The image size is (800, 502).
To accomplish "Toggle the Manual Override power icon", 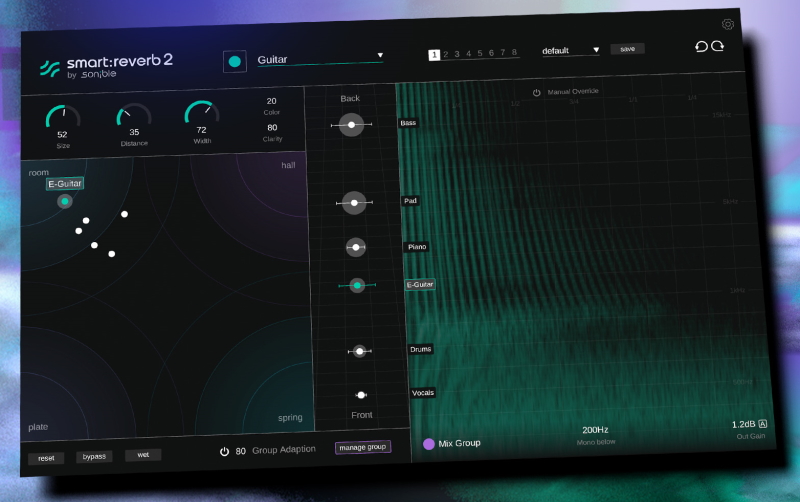I will [x=536, y=93].
